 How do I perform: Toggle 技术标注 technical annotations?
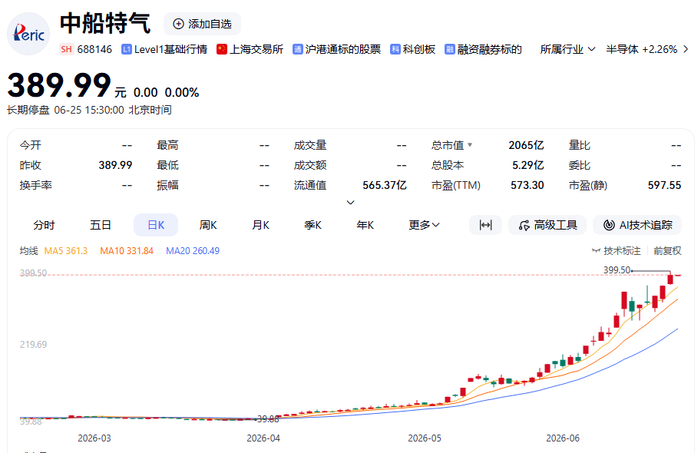point(617,251)
